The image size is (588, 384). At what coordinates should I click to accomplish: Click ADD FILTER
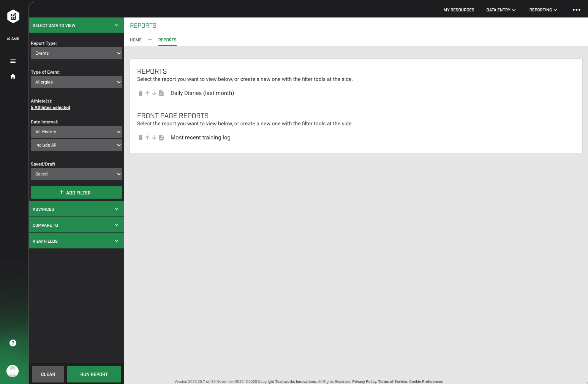[x=76, y=193]
